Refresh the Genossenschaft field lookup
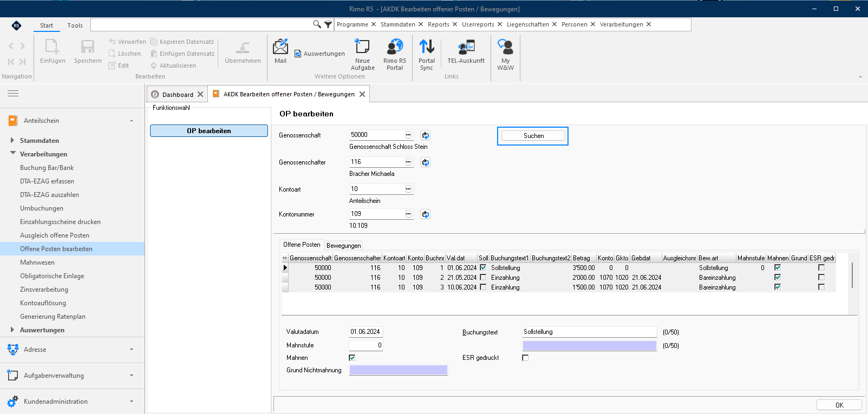Image resolution: width=868 pixels, height=414 pixels. (426, 135)
